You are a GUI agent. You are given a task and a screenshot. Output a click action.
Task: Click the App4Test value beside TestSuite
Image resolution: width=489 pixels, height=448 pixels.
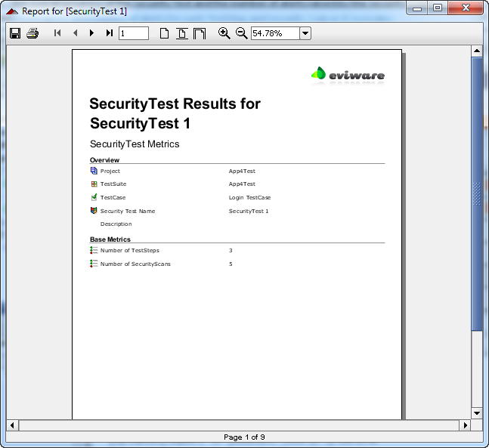click(242, 184)
